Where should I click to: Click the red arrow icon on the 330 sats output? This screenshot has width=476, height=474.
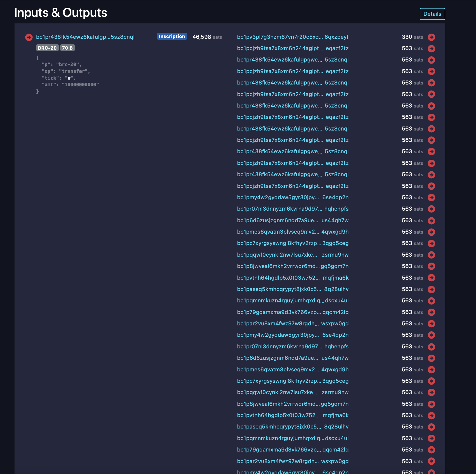(x=431, y=37)
